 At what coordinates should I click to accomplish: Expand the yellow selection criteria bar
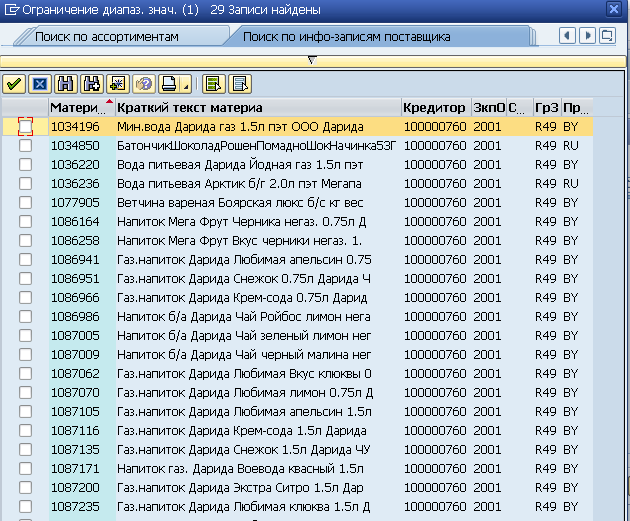312,61
